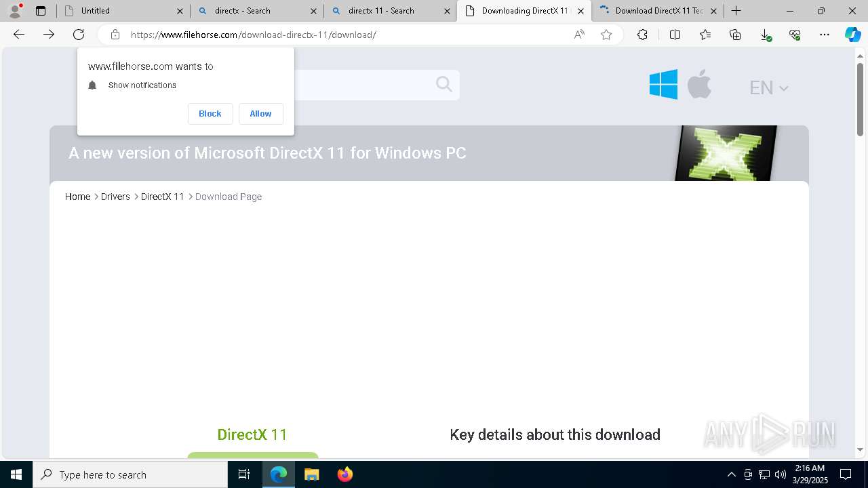Show hidden tray icons
The height and width of the screenshot is (488, 868).
pos(731,474)
